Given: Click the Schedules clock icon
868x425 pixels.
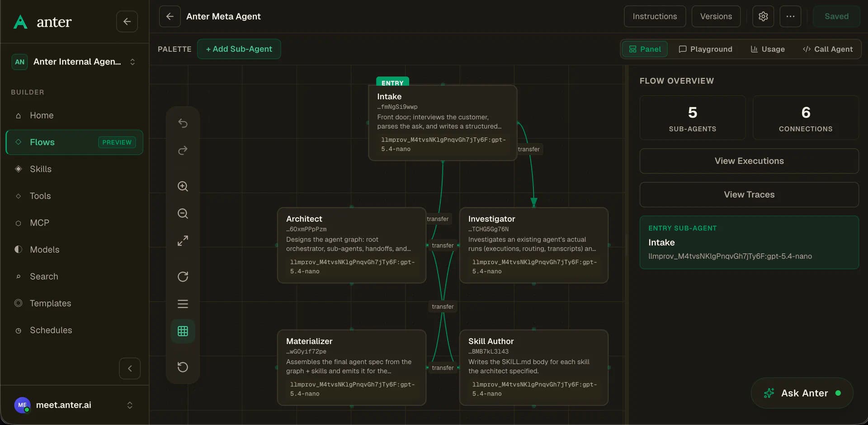Looking at the screenshot, I should point(19,331).
